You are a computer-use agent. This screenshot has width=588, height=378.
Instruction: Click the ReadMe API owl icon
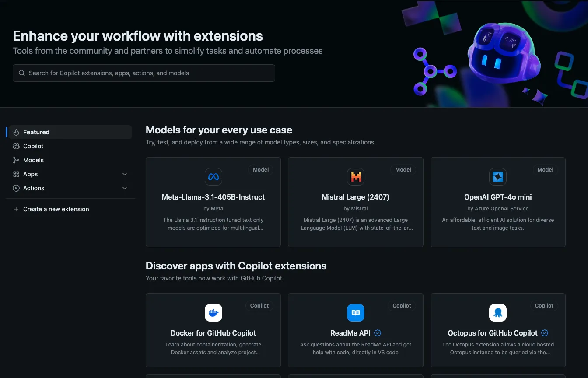click(x=355, y=313)
